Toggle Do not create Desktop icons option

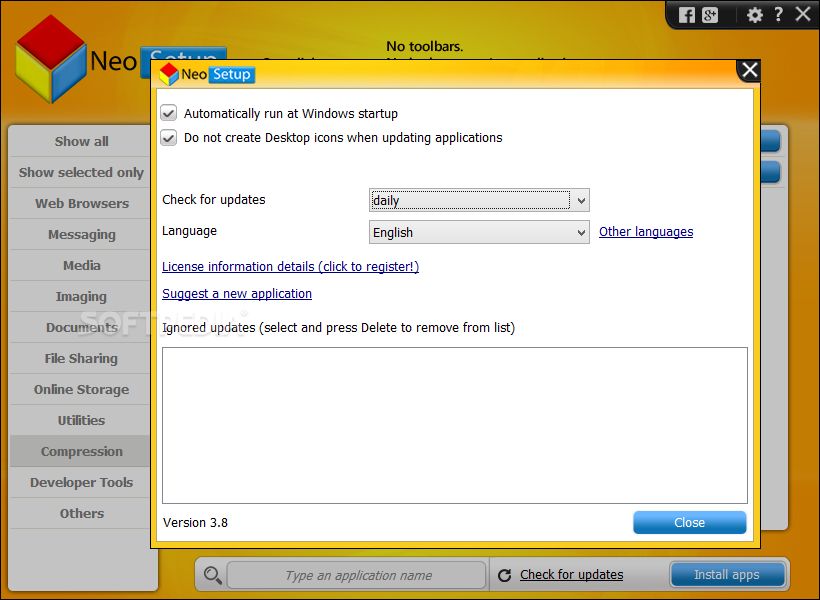pyautogui.click(x=168, y=138)
